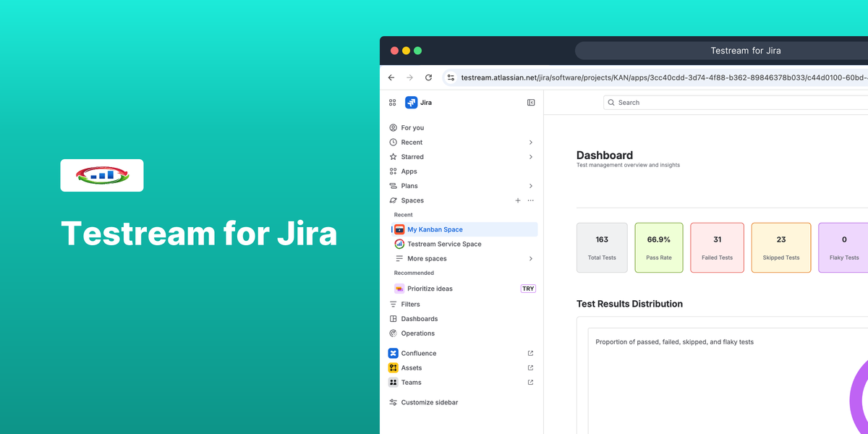This screenshot has width=868, height=434.
Task: Click the Assets app icon
Action: pyautogui.click(x=393, y=368)
